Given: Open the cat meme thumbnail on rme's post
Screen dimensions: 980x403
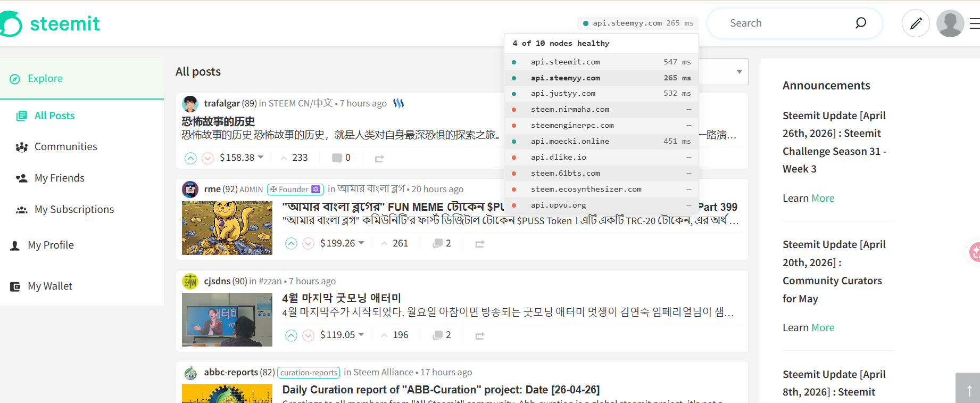Looking at the screenshot, I should (x=227, y=228).
